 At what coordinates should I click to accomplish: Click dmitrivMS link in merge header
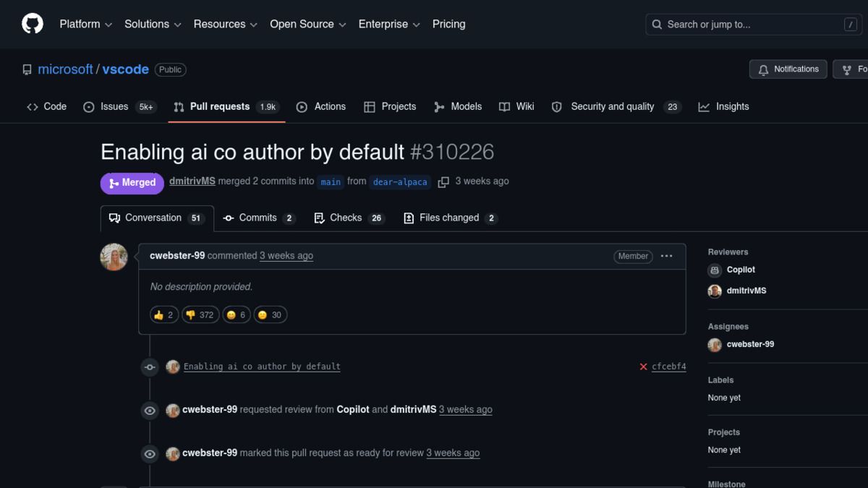(192, 181)
